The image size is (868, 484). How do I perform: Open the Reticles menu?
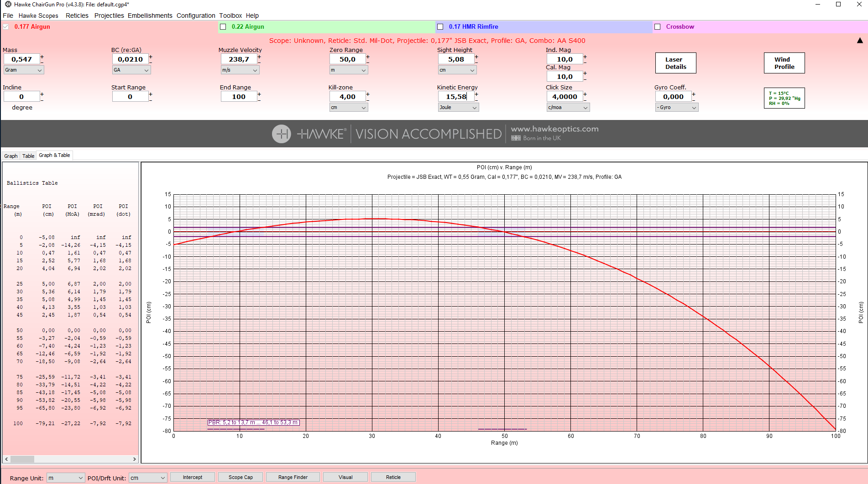[77, 16]
